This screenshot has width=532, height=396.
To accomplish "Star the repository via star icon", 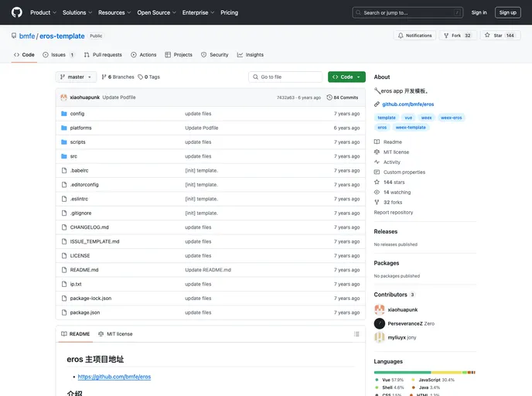I will coord(487,35).
